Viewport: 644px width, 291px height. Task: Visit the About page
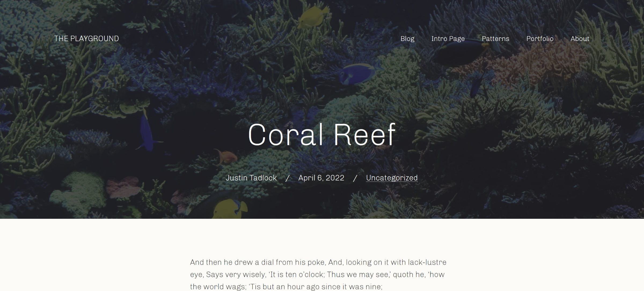pos(580,39)
